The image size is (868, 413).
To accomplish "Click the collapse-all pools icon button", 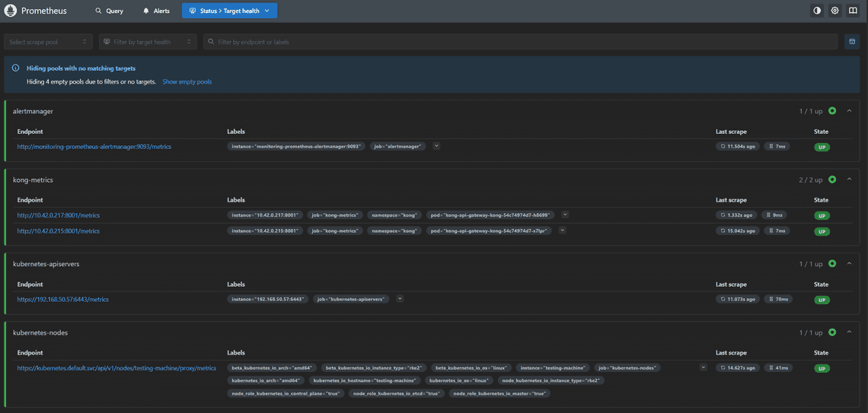I will 852,42.
